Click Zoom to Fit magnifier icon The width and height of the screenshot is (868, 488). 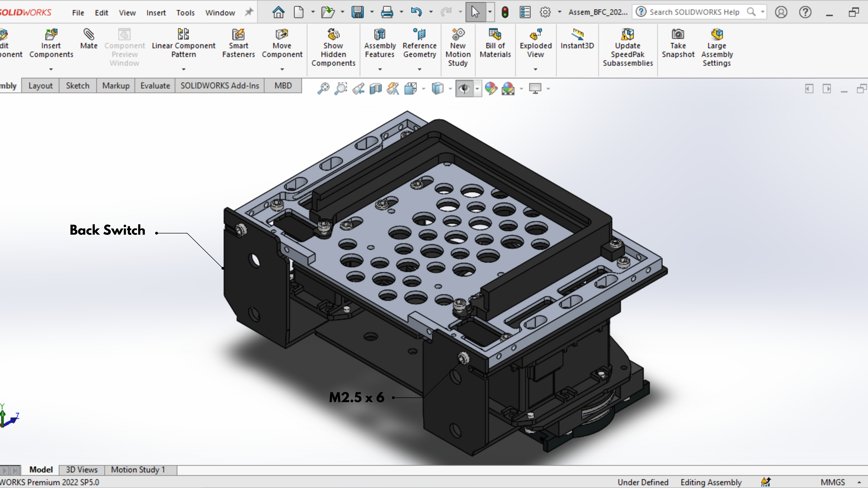click(323, 89)
